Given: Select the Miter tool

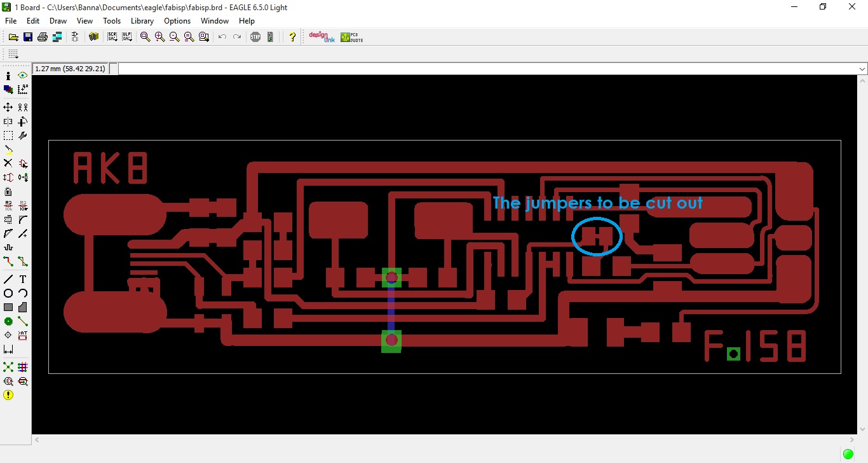Looking at the screenshot, I should [x=23, y=219].
